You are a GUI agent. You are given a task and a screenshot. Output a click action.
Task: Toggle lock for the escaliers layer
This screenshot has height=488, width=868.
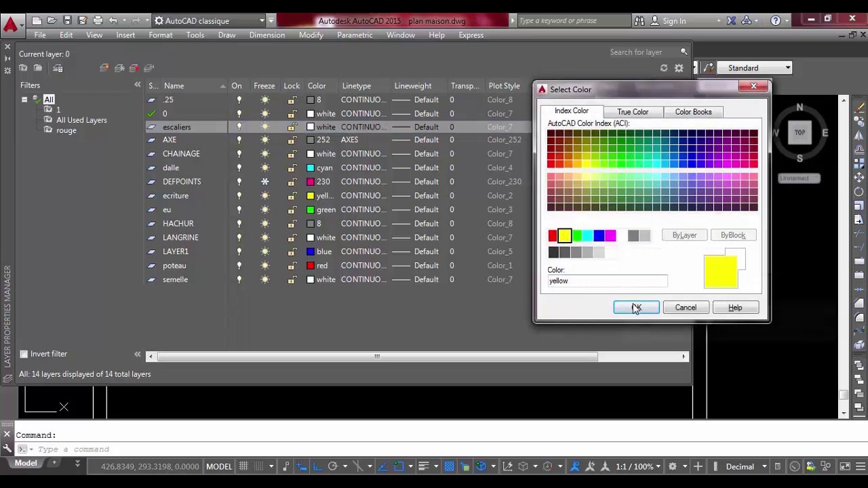pos(292,127)
